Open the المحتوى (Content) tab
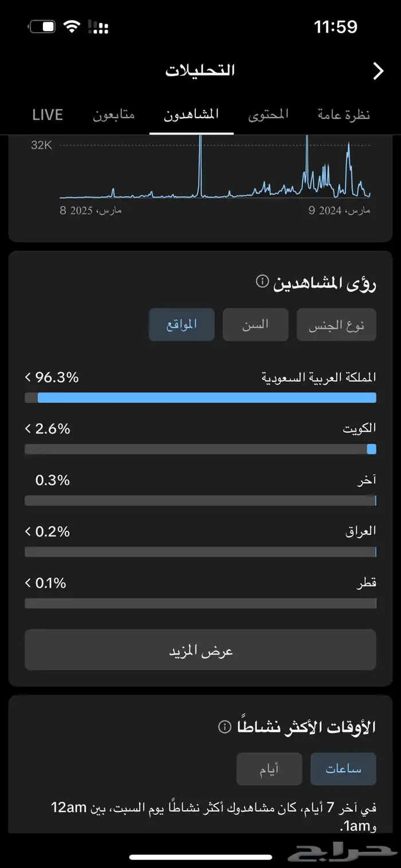Screen dimensions: 401x868 coord(268,115)
